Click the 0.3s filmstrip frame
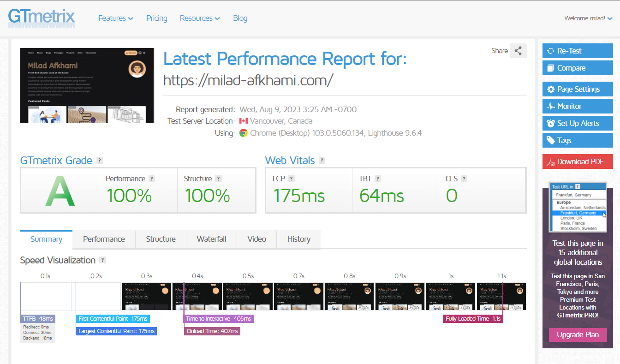The height and width of the screenshot is (364, 620). coord(146,296)
